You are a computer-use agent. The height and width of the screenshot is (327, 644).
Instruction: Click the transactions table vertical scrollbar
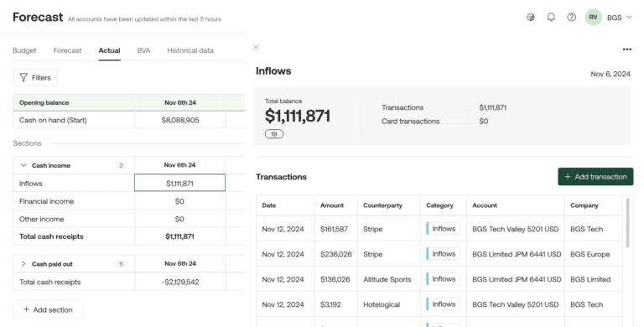(x=627, y=223)
